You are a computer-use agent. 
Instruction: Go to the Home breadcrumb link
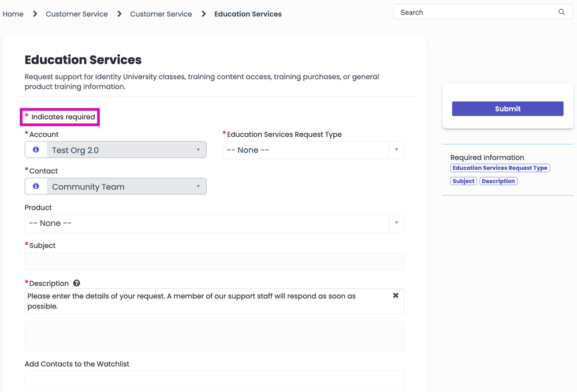tap(13, 14)
